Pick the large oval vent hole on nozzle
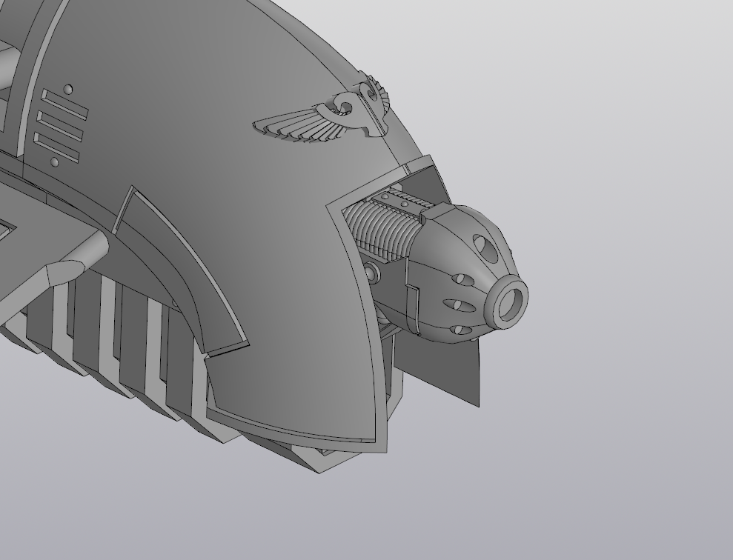 click(x=482, y=247)
